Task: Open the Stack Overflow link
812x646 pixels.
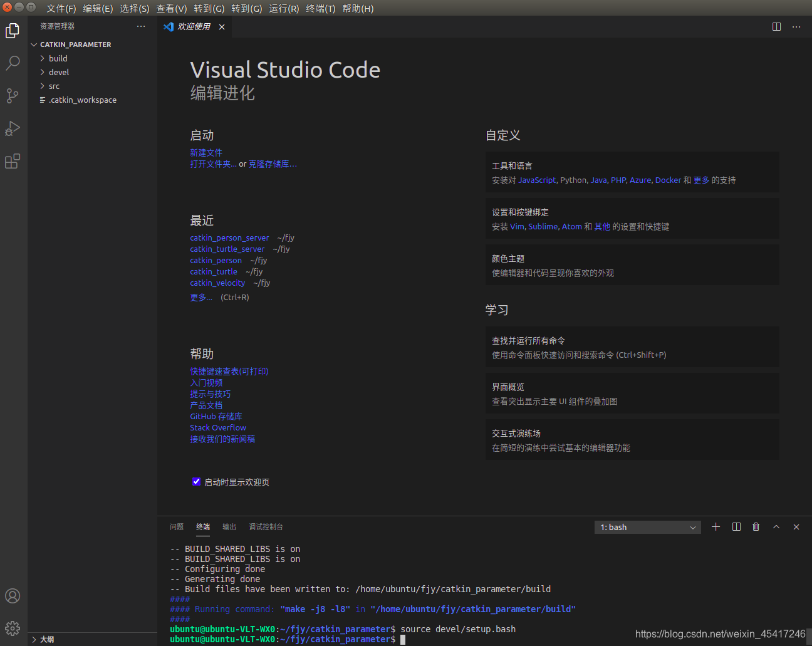Action: pos(218,428)
